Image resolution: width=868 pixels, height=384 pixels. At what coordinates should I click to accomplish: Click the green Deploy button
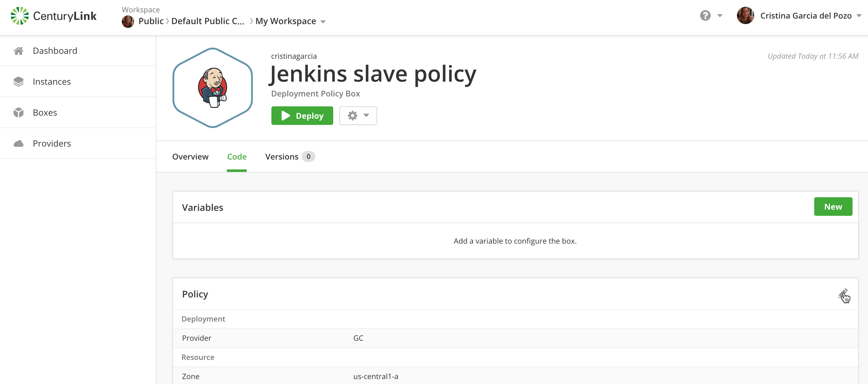[x=302, y=116]
